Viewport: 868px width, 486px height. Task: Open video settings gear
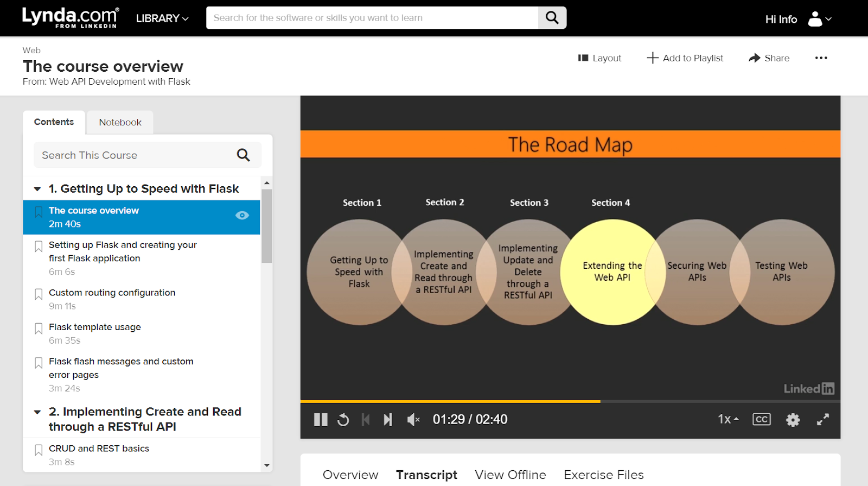793,420
